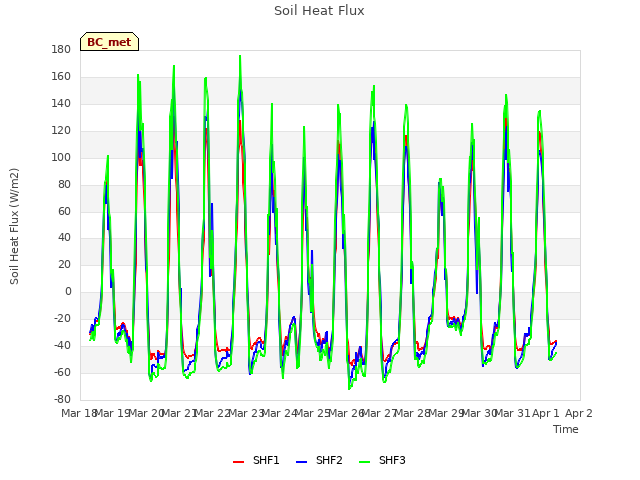Click the Apr 1 x-axis tick label
This screenshot has width=640, height=480.
[546, 413]
